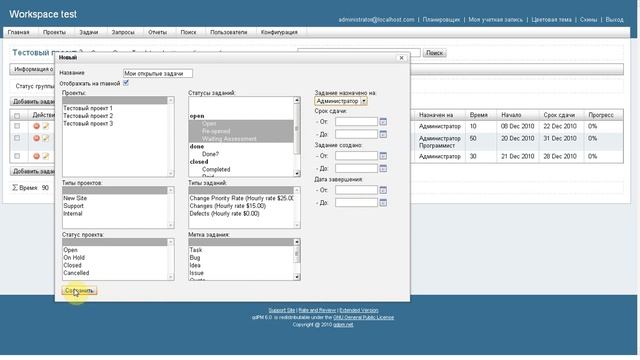Open calendar for 'Дата завершения' От date
Image resolution: width=640 pixels, height=360 pixels.
pyautogui.click(x=383, y=190)
